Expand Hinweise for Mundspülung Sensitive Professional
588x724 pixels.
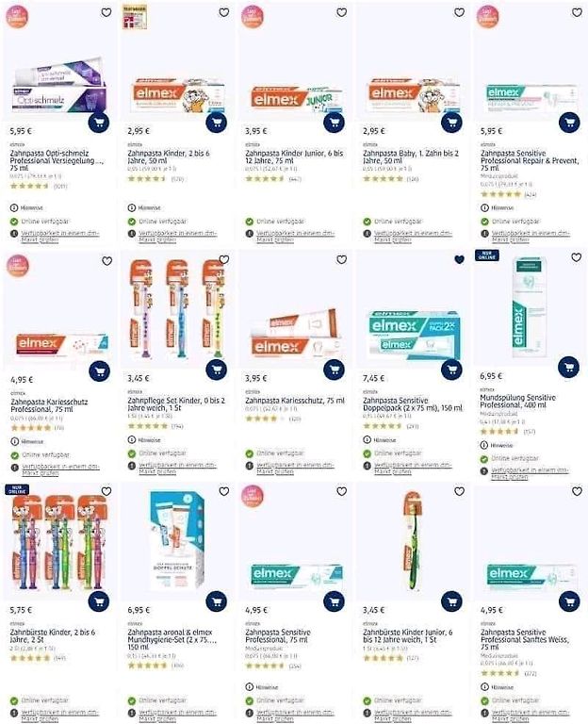click(497, 446)
